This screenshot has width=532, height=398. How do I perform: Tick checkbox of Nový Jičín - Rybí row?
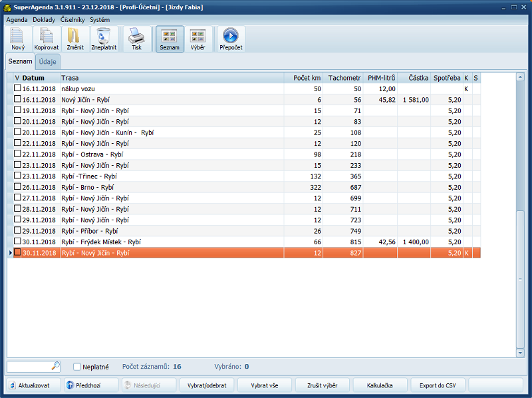(x=17, y=99)
